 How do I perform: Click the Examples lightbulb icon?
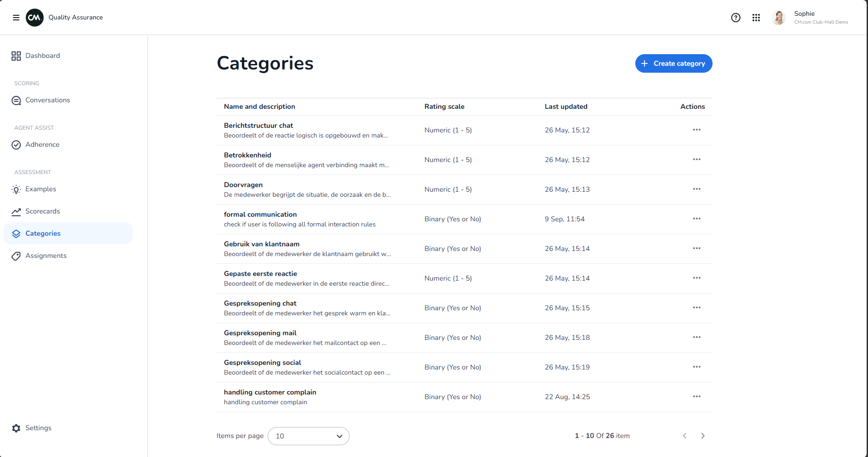[x=16, y=189]
